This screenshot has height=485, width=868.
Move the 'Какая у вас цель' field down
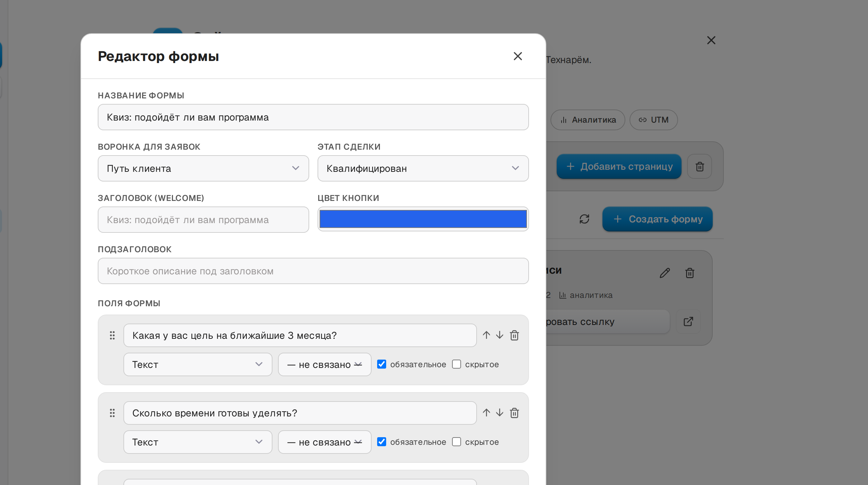(500, 335)
